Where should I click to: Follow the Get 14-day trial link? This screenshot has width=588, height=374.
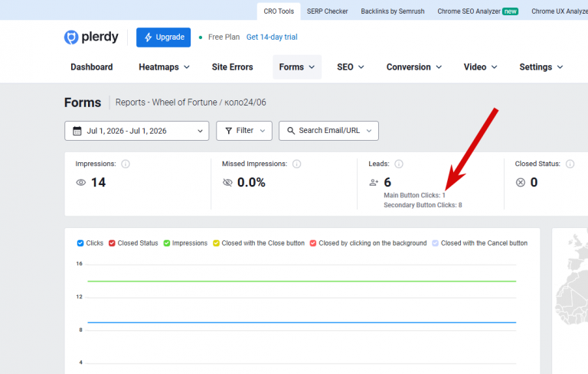click(272, 37)
